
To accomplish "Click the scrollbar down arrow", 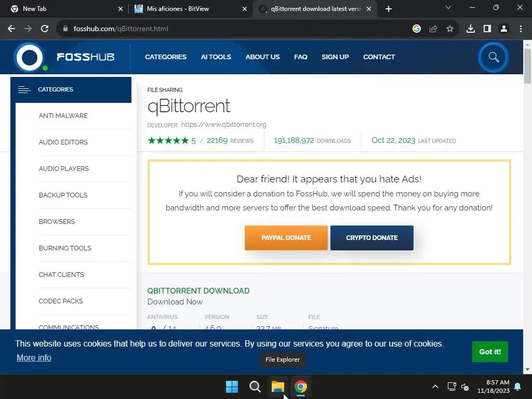I will pyautogui.click(x=528, y=369).
